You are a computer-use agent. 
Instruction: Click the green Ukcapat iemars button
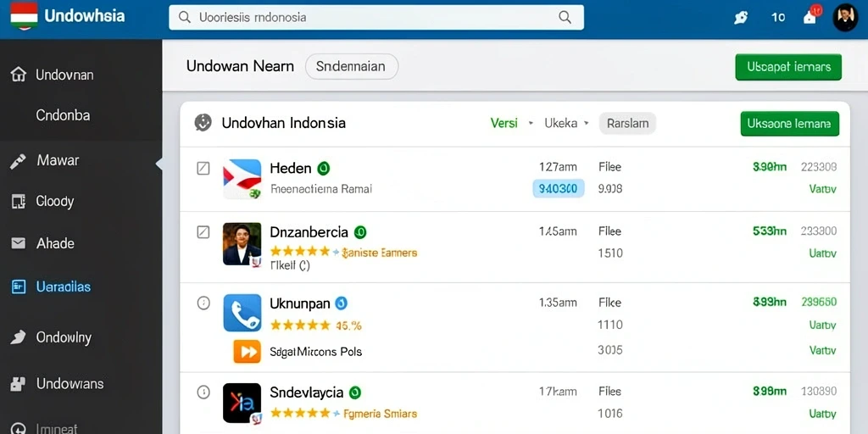[x=788, y=67]
